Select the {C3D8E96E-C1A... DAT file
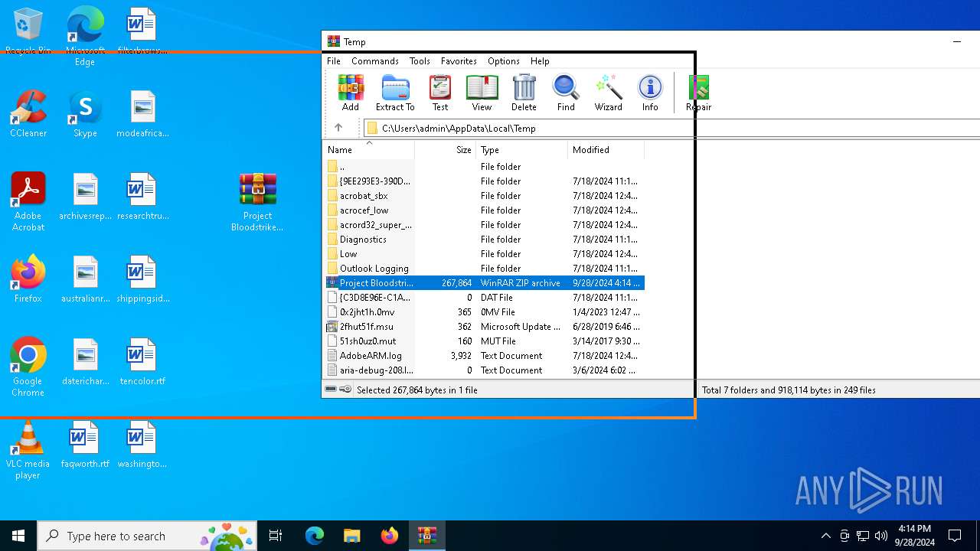The image size is (980, 551). pos(484,298)
